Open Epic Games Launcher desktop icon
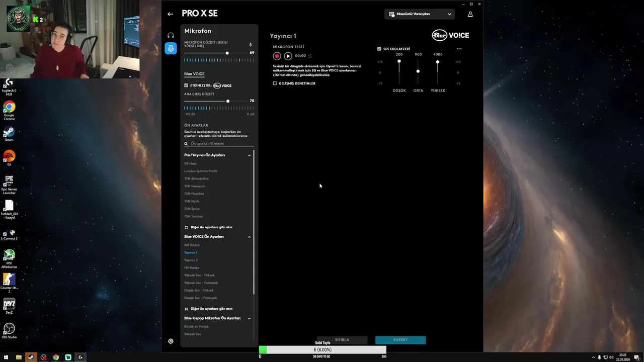Image resolution: width=644 pixels, height=362 pixels. coord(9,185)
